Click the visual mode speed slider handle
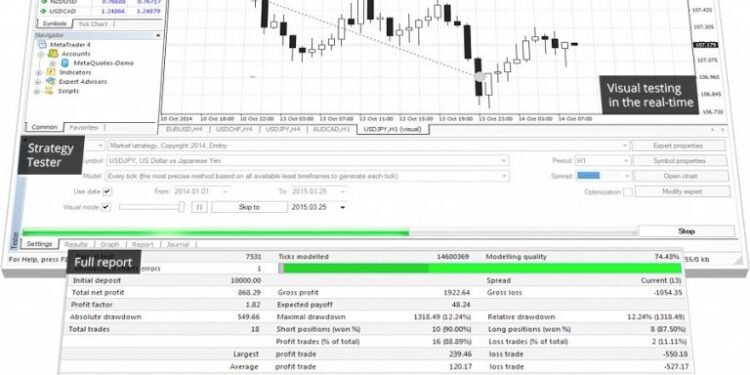The width and height of the screenshot is (750, 375). tap(181, 207)
